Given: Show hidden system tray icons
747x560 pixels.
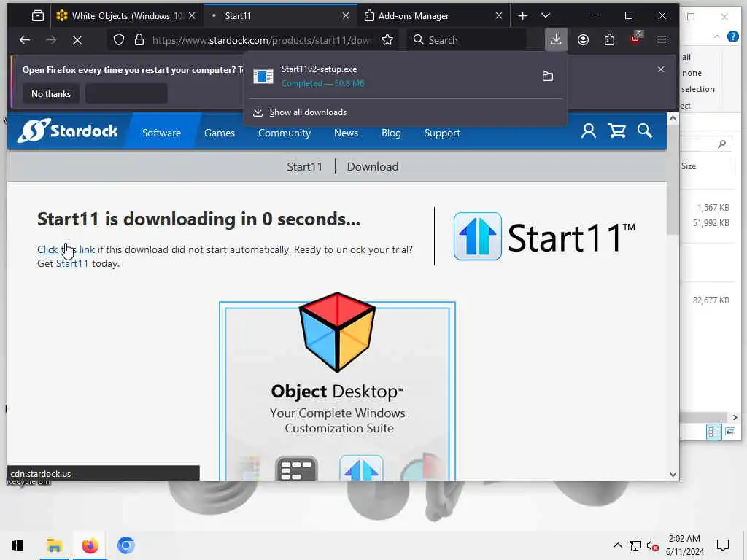Looking at the screenshot, I should pyautogui.click(x=617, y=545).
